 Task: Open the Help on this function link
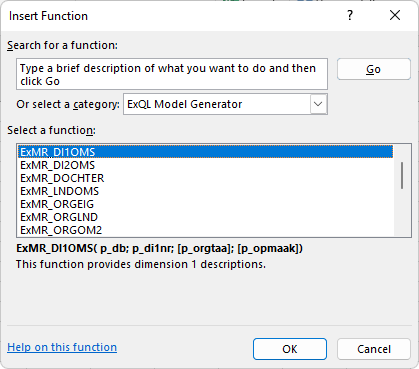click(x=62, y=347)
